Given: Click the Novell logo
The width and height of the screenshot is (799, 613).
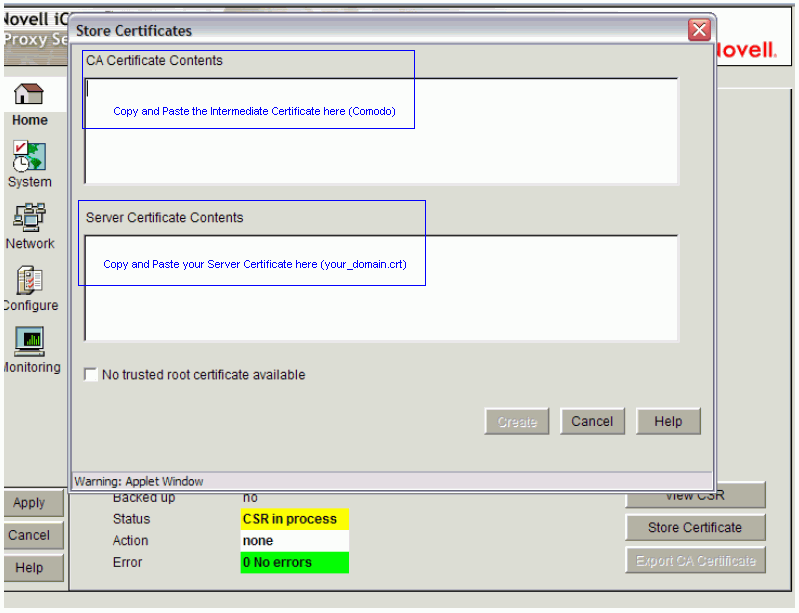Looking at the screenshot, I should click(x=746, y=50).
